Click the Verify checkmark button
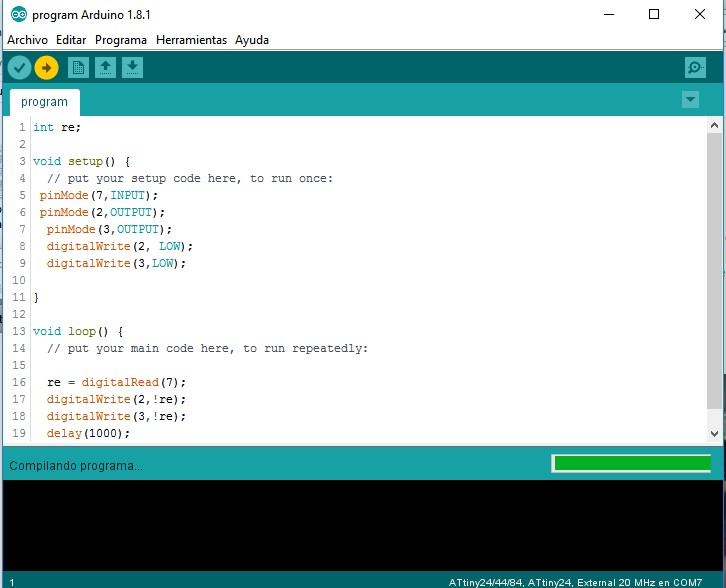The image size is (726, 588). 19,68
